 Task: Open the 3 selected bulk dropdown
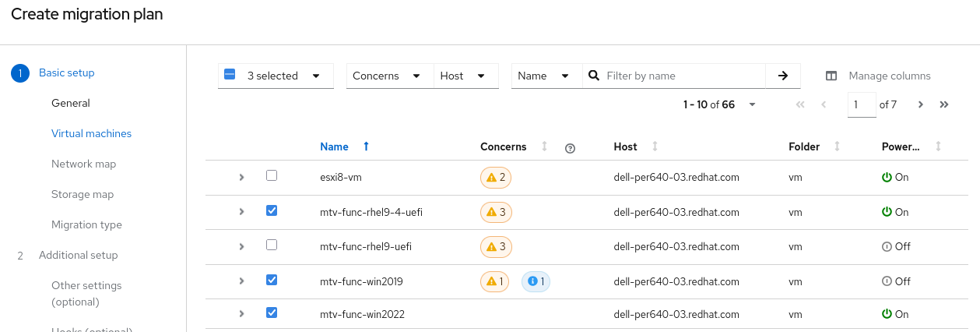pyautogui.click(x=316, y=76)
